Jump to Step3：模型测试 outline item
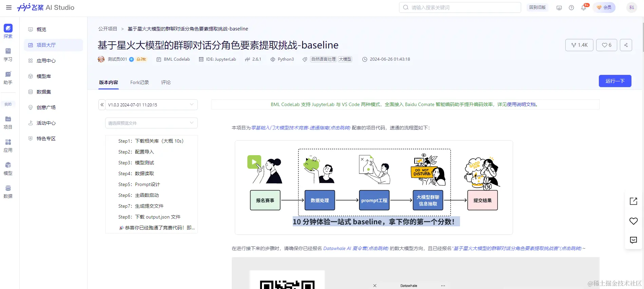This screenshot has width=644, height=289. [136, 163]
